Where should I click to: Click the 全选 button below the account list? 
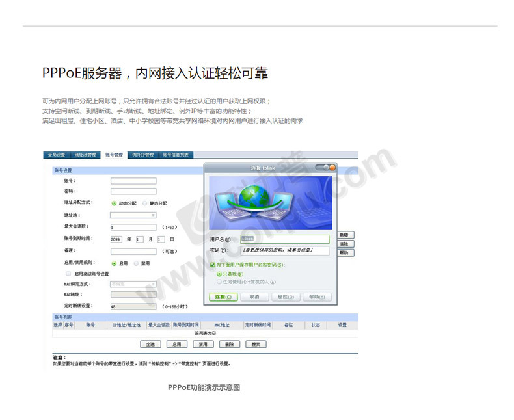click(150, 344)
